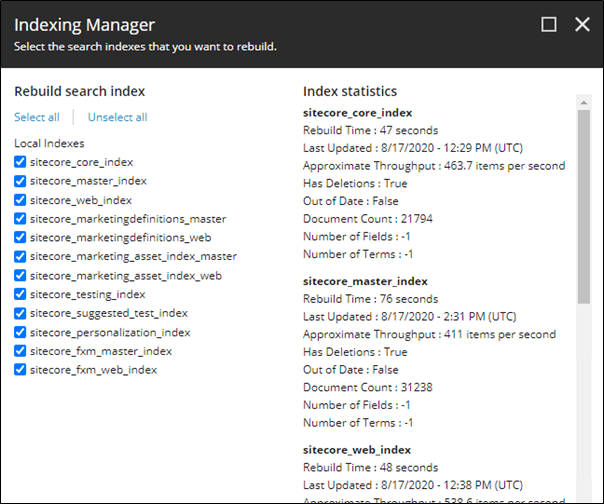This screenshot has height=504, width=604.
Task: Toggle sitecore_marketingdefinitions_web checkbox
Action: coord(20,237)
